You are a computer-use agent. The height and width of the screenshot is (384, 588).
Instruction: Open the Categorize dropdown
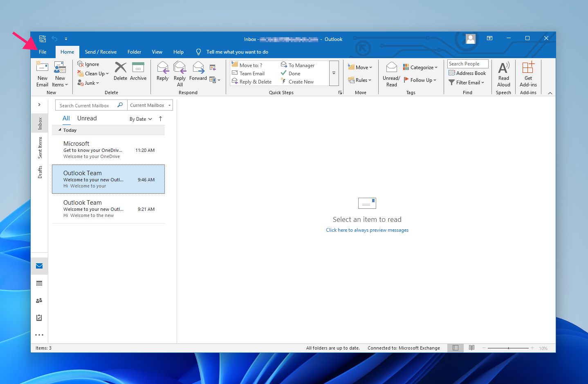(420, 68)
